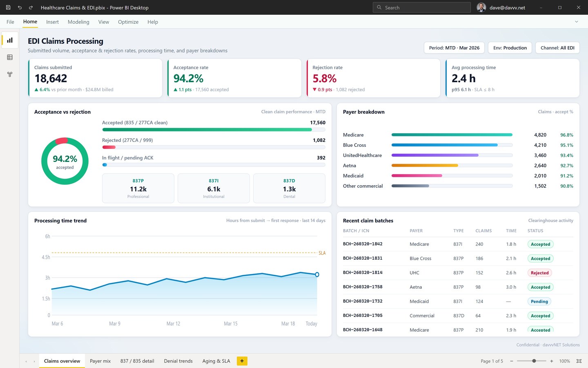Select the Home ribbon tab
The width and height of the screenshot is (588, 368).
[x=30, y=22]
